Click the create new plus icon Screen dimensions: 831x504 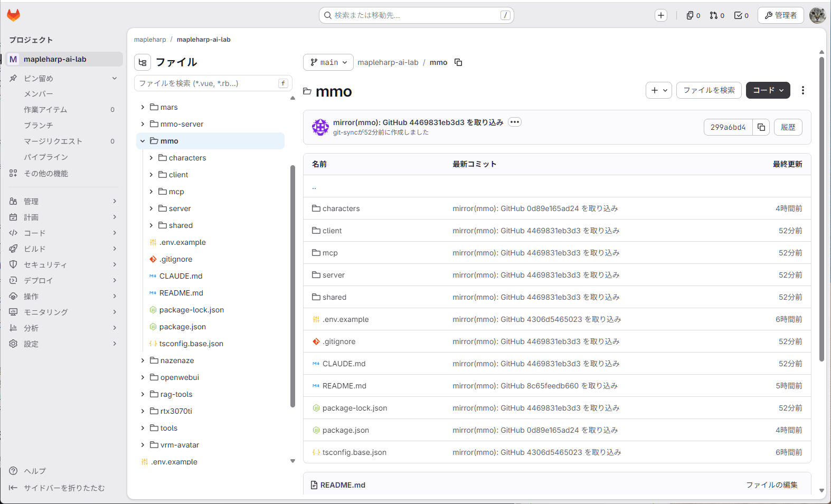[x=661, y=15]
